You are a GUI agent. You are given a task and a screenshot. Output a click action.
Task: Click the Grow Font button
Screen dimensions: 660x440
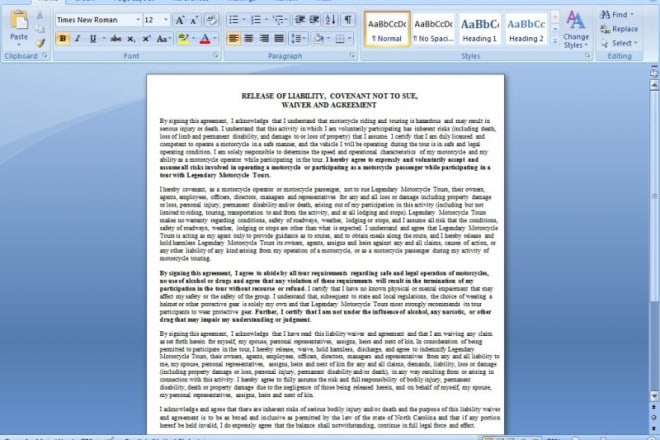tap(180, 20)
